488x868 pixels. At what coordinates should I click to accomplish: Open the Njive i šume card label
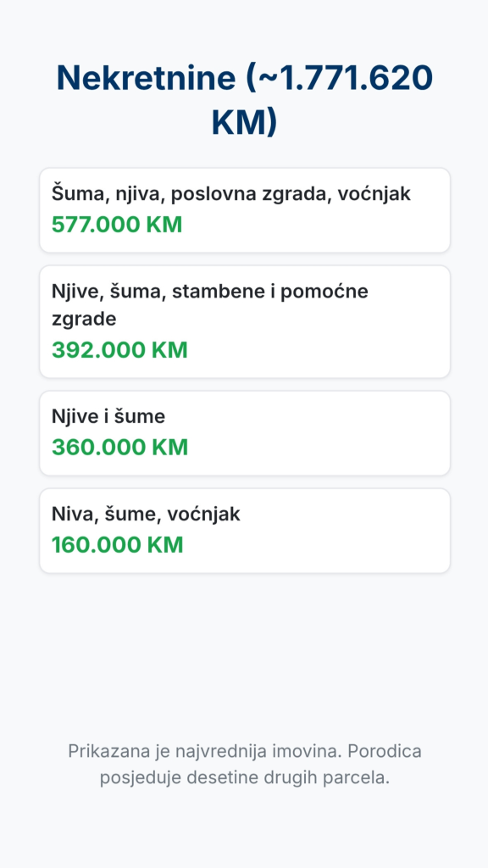click(x=108, y=416)
